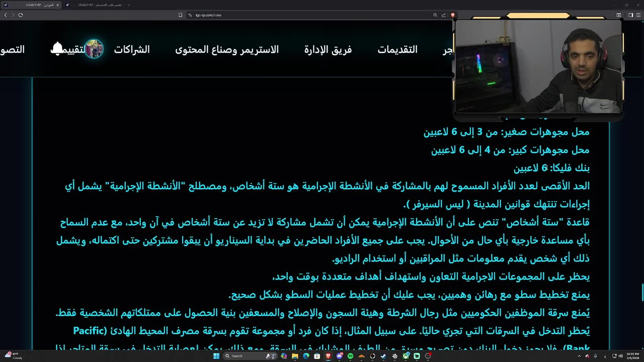Go back using the browser back arrow
644x362 pixels.
click(6, 15)
